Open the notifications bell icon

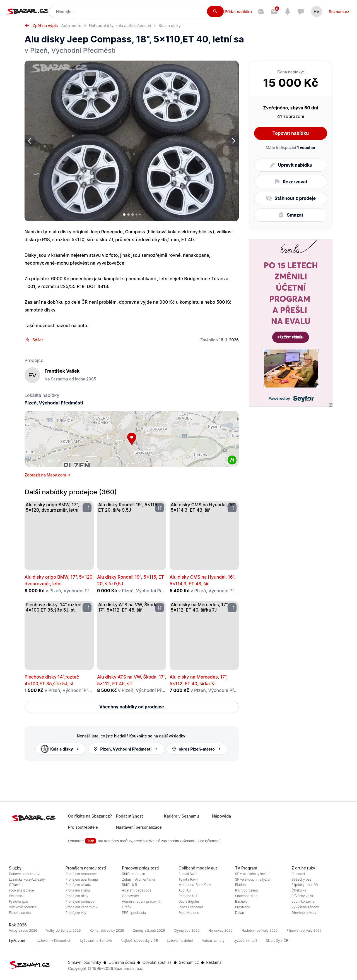tap(288, 11)
